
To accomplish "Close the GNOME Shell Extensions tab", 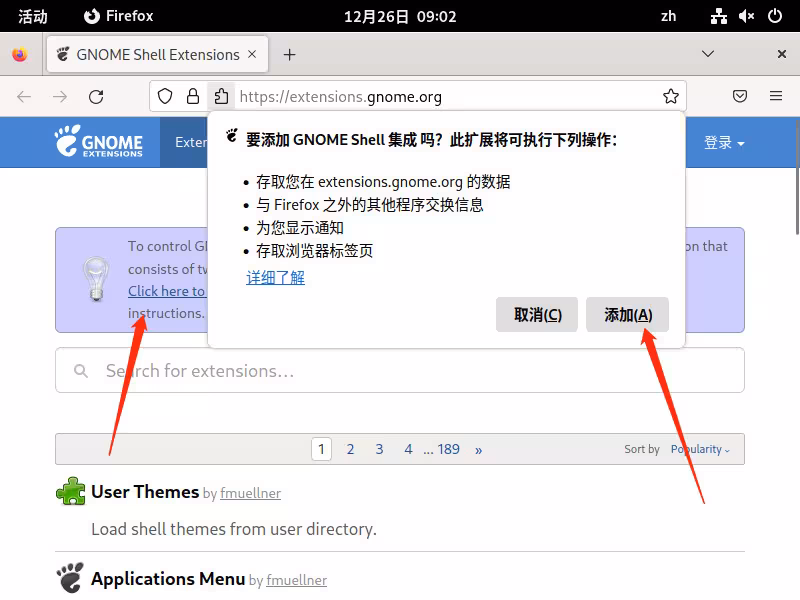I will coord(252,54).
